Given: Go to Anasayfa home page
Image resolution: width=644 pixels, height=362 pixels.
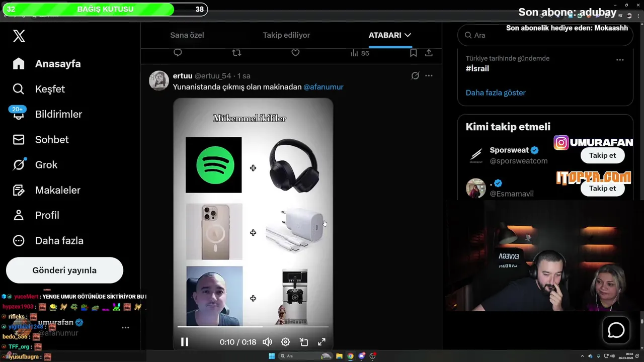Looking at the screenshot, I should click(47, 64).
